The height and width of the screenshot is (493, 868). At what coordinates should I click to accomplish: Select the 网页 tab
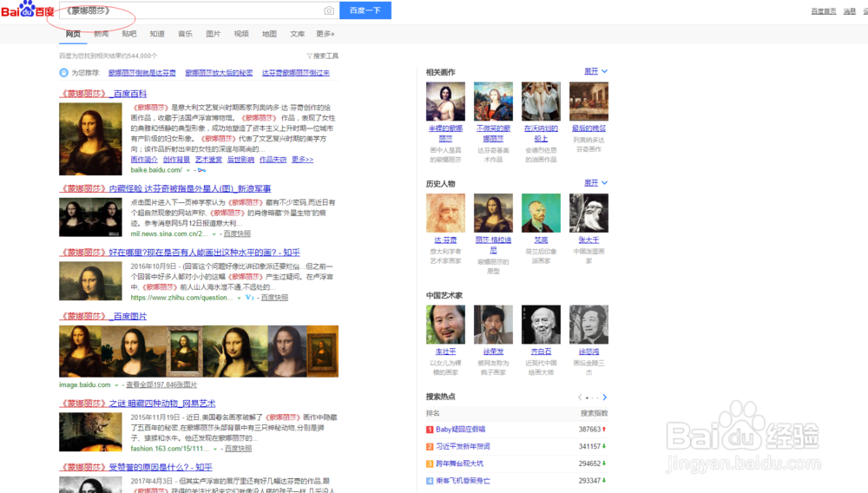coord(73,34)
